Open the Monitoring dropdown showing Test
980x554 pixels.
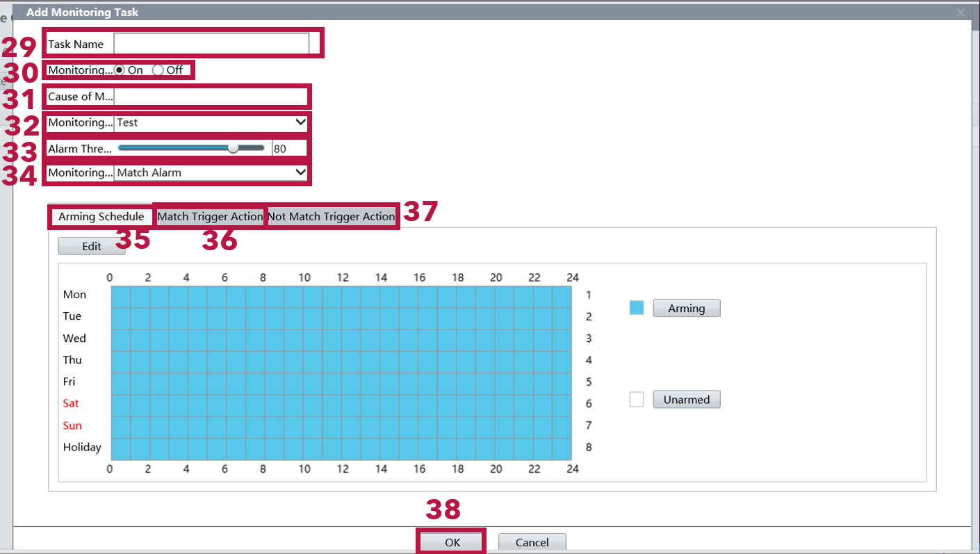tap(211, 122)
